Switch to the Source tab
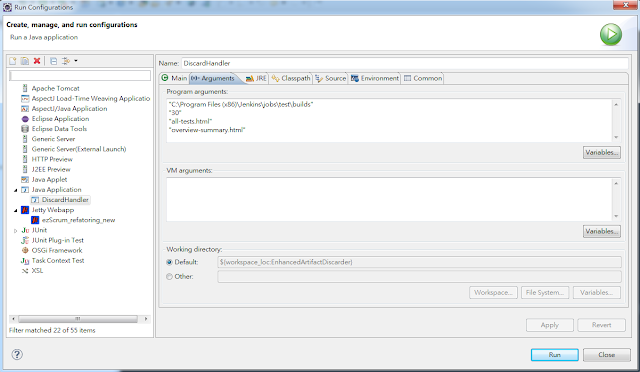 tap(331, 78)
